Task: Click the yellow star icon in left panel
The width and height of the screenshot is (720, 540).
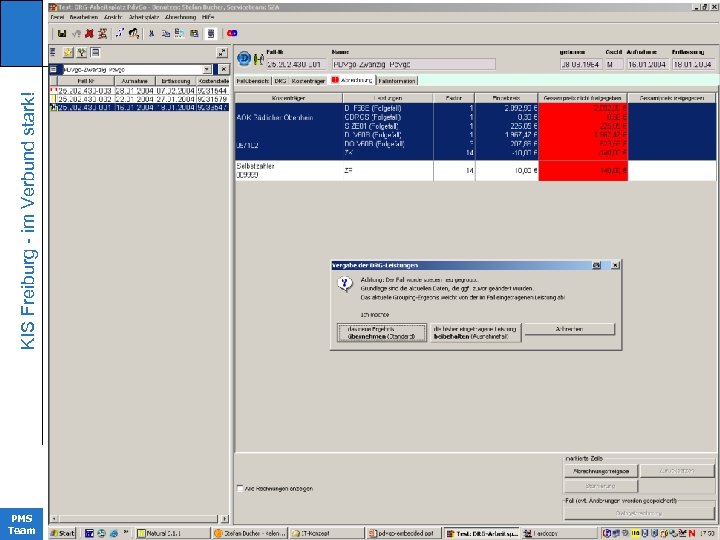Action: coord(68,52)
